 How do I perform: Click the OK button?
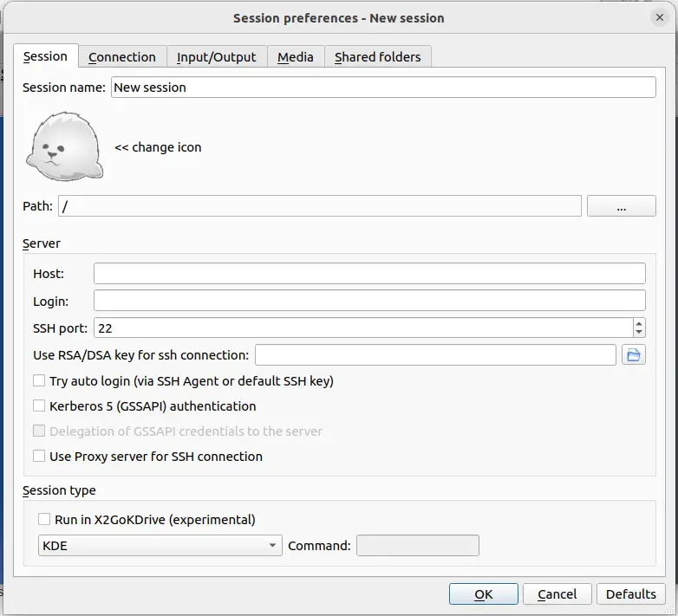tap(484, 594)
